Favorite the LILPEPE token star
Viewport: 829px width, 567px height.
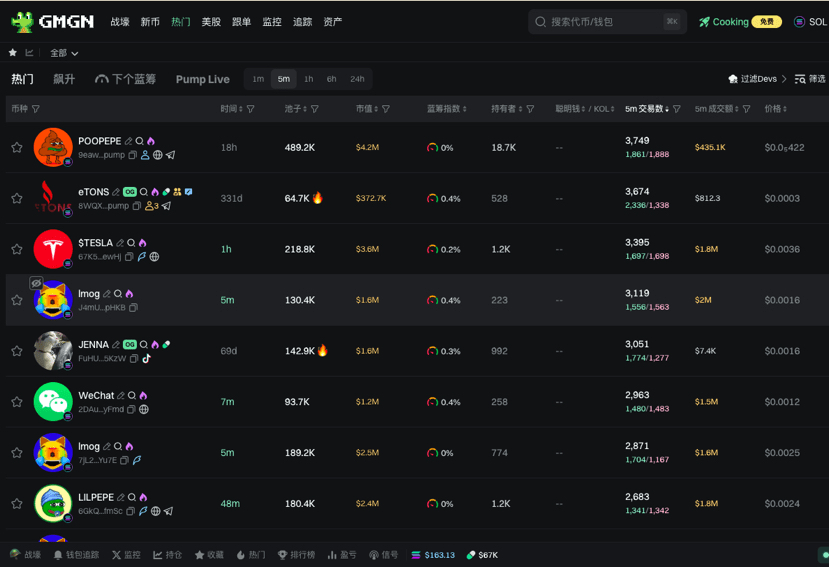(x=17, y=504)
